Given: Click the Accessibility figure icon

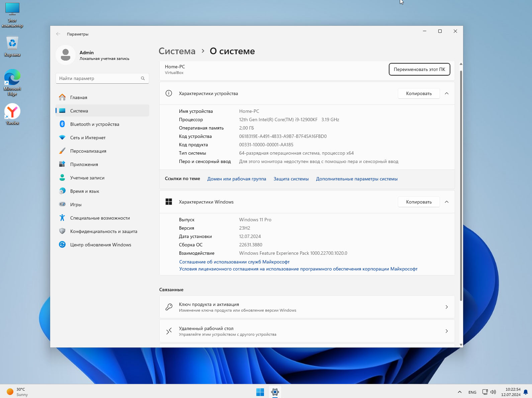Looking at the screenshot, I should (62, 218).
